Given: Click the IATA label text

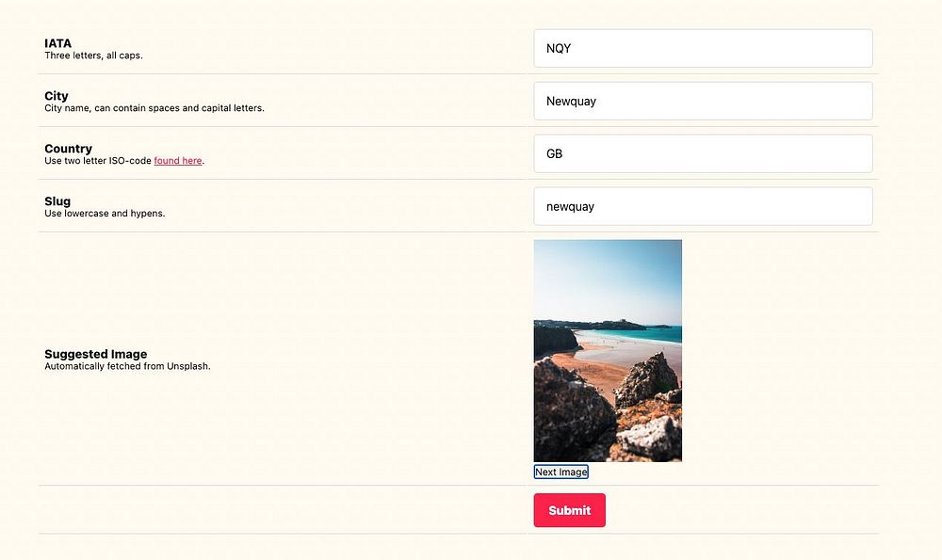Looking at the screenshot, I should (x=57, y=43).
